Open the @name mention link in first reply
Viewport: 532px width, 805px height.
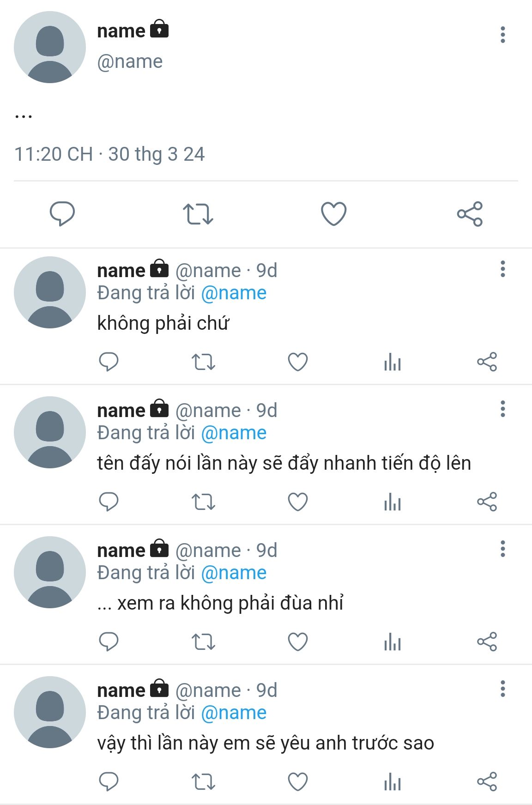(234, 293)
